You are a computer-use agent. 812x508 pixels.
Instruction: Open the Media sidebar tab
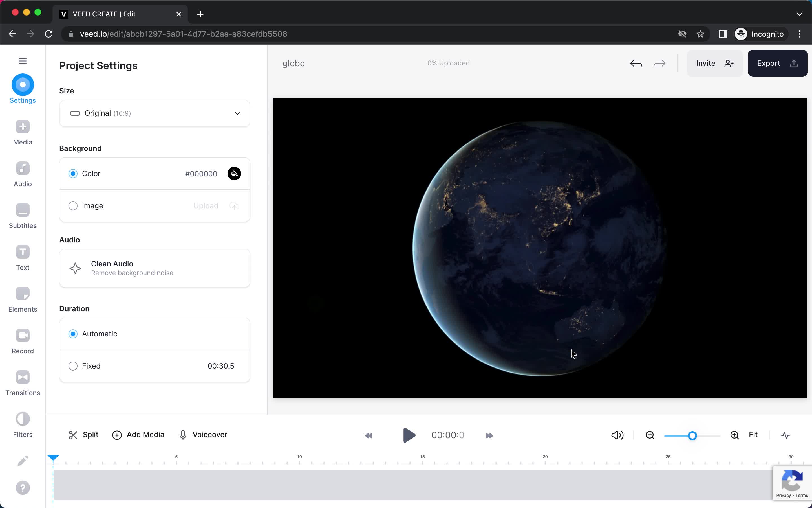[23, 133]
